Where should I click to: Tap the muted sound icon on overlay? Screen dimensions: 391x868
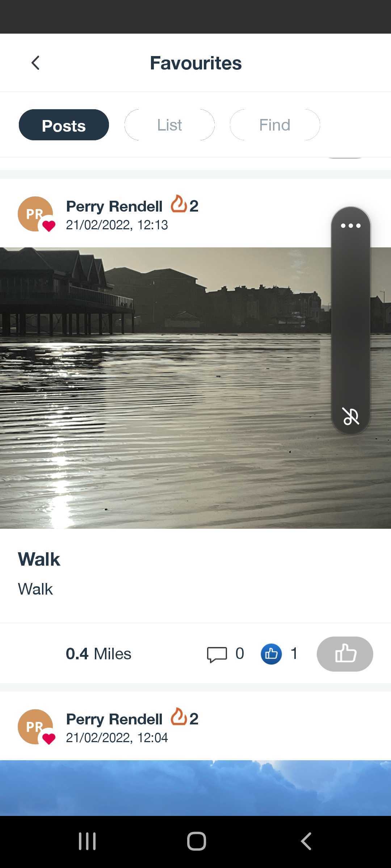(x=351, y=416)
